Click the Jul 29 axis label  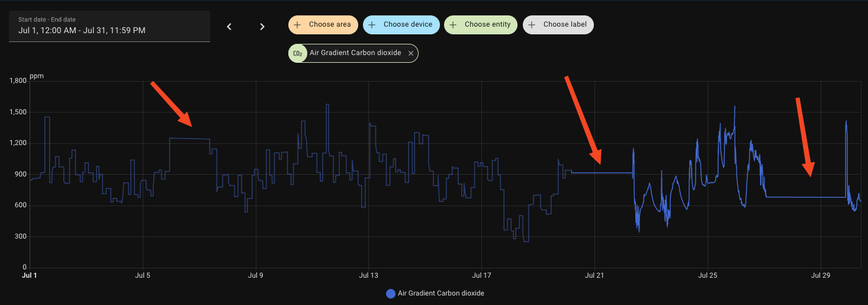[x=821, y=275]
